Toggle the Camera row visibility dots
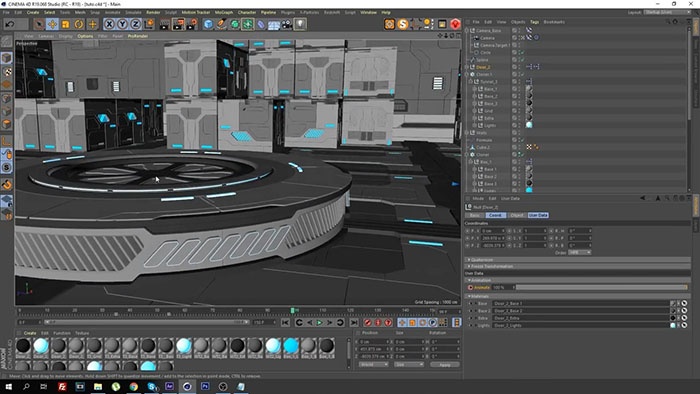 pyautogui.click(x=519, y=38)
